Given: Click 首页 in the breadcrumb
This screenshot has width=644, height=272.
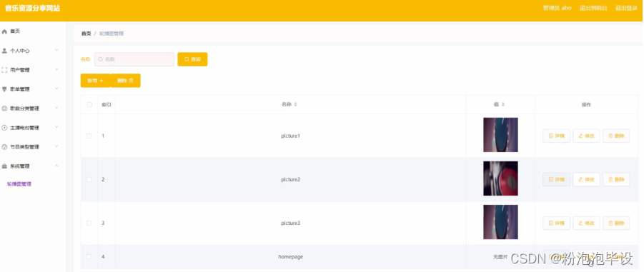Looking at the screenshot, I should click(x=86, y=34).
